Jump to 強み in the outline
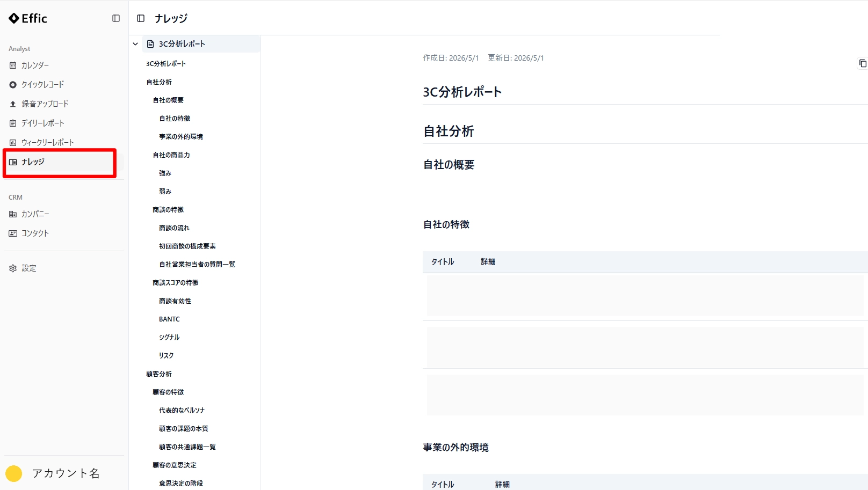Viewport: 868px width, 490px height. pos(165,173)
